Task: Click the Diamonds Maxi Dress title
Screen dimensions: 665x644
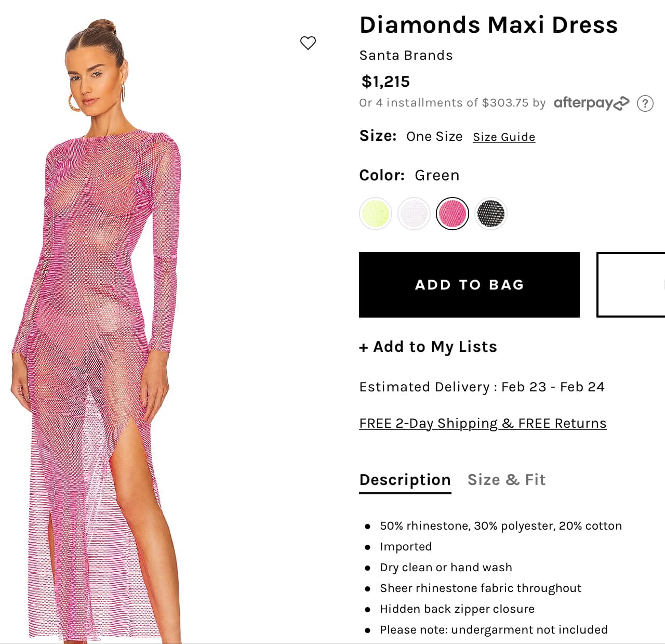Action: tap(488, 25)
